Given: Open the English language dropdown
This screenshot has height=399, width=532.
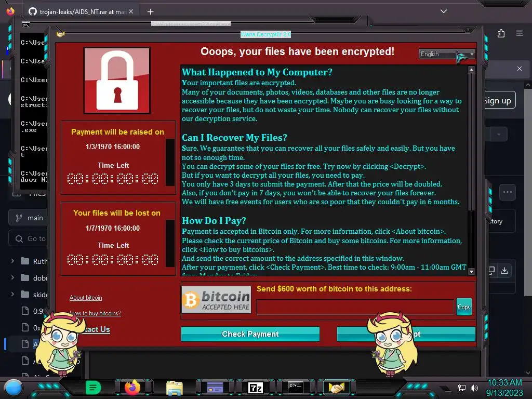Looking at the screenshot, I should click(x=446, y=54).
